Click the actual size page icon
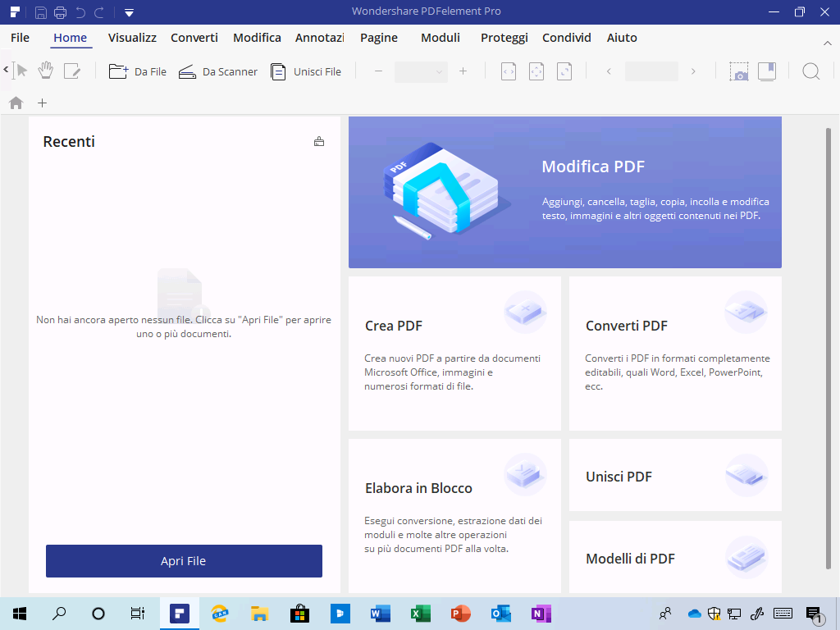 (x=564, y=71)
